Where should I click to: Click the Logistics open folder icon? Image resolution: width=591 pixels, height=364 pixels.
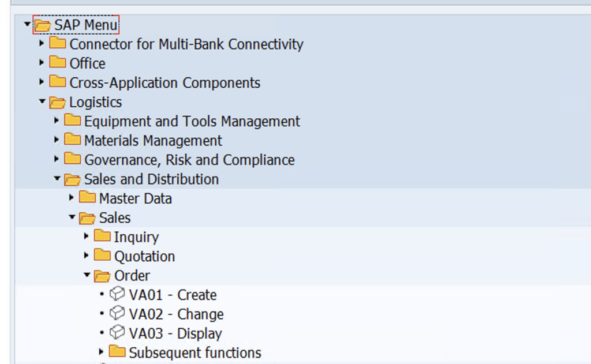coord(57,102)
